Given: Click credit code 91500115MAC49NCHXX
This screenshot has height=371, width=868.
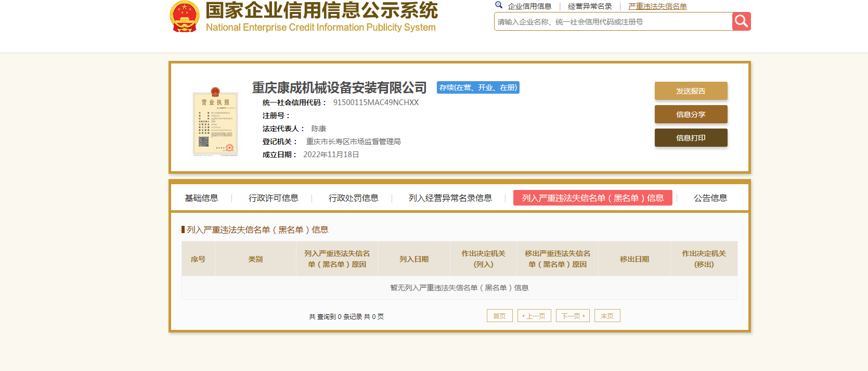Looking at the screenshot, I should [375, 103].
